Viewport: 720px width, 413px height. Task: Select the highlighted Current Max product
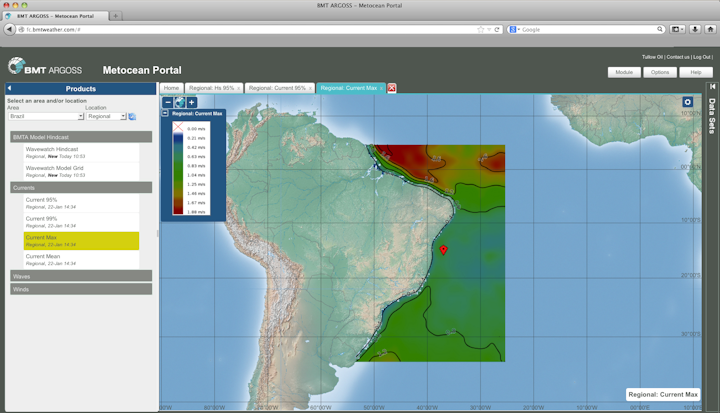81,241
